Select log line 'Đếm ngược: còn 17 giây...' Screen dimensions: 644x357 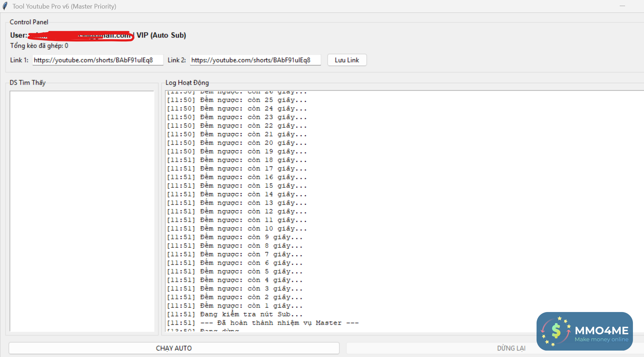pyautogui.click(x=237, y=169)
